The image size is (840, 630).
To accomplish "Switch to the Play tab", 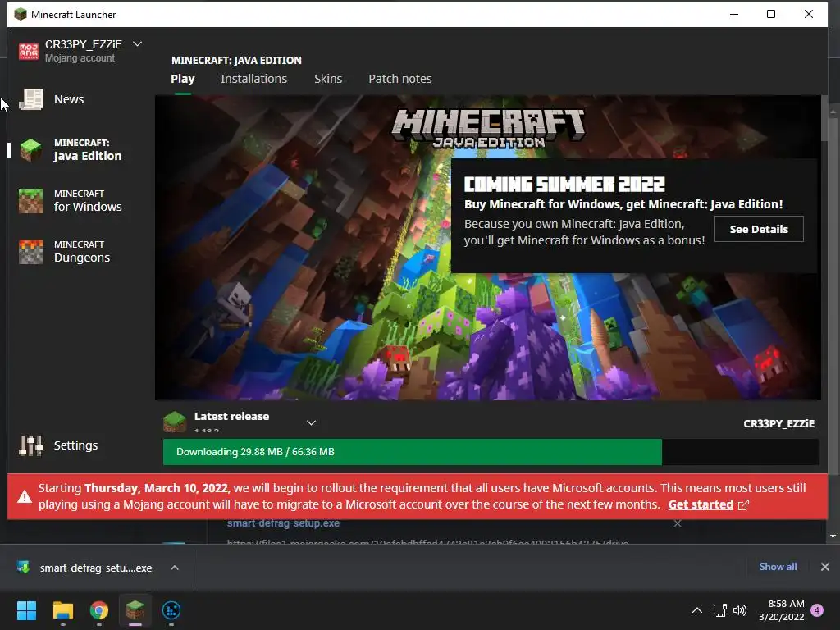I will pos(183,79).
